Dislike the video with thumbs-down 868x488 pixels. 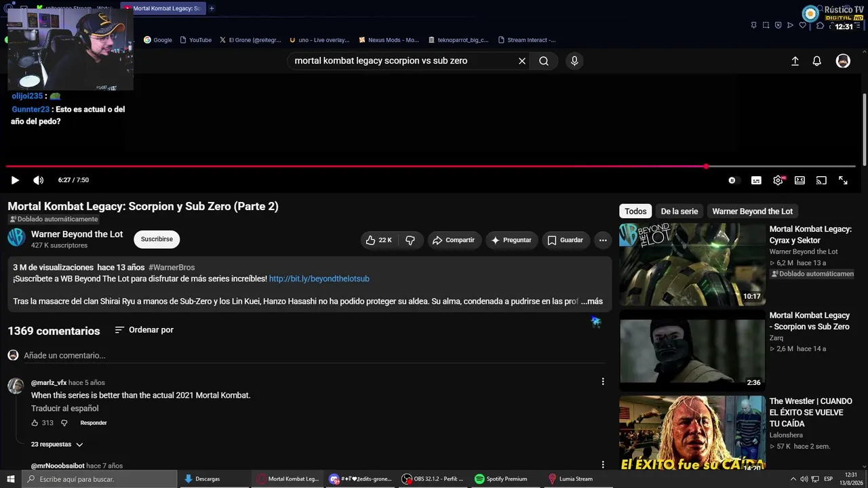410,240
